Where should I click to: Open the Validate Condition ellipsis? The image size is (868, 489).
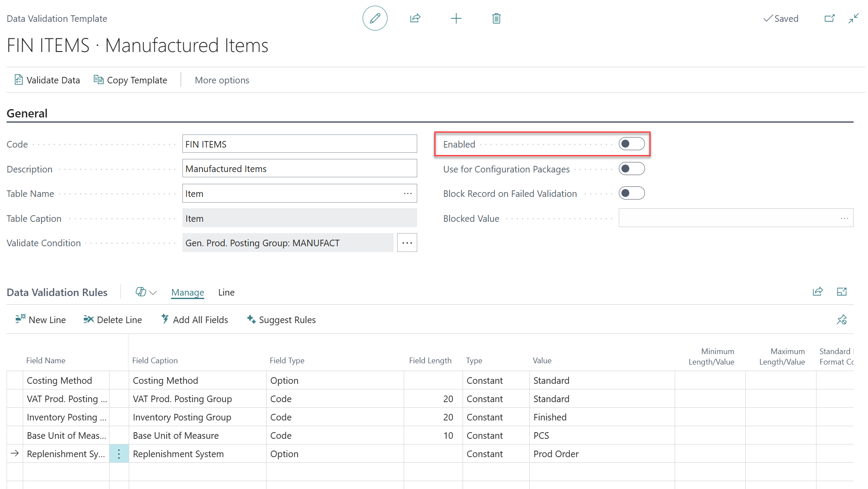(x=407, y=243)
